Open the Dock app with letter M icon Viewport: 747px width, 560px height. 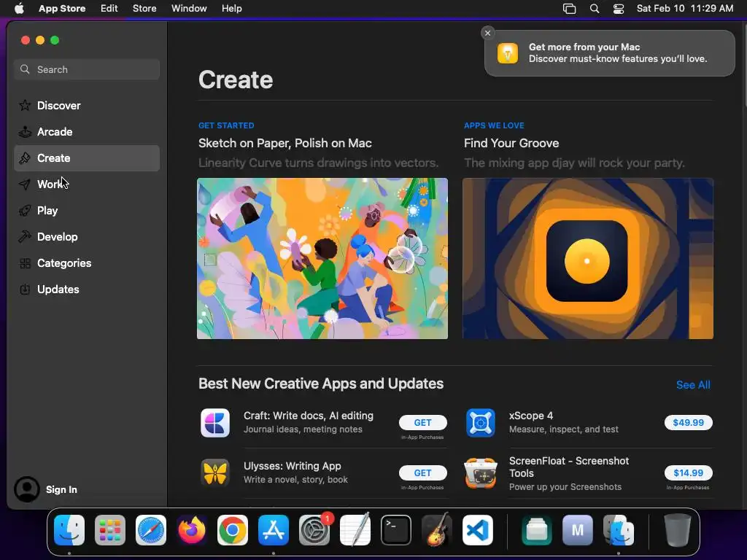(578, 530)
